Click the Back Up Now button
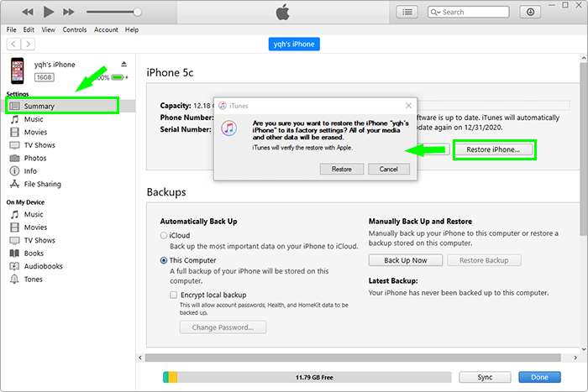Image resolution: width=588 pixels, height=392 pixels. (x=406, y=260)
